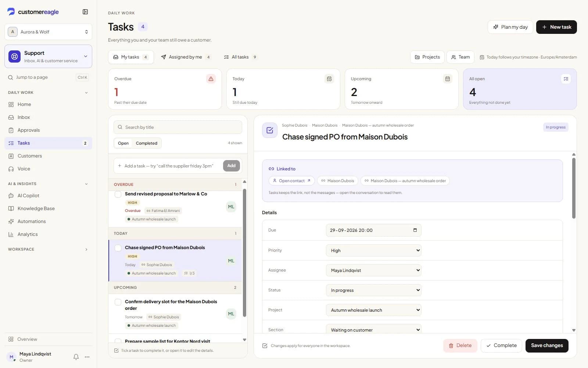Open Automations in the sidebar
This screenshot has height=368, width=588.
coord(48,222)
